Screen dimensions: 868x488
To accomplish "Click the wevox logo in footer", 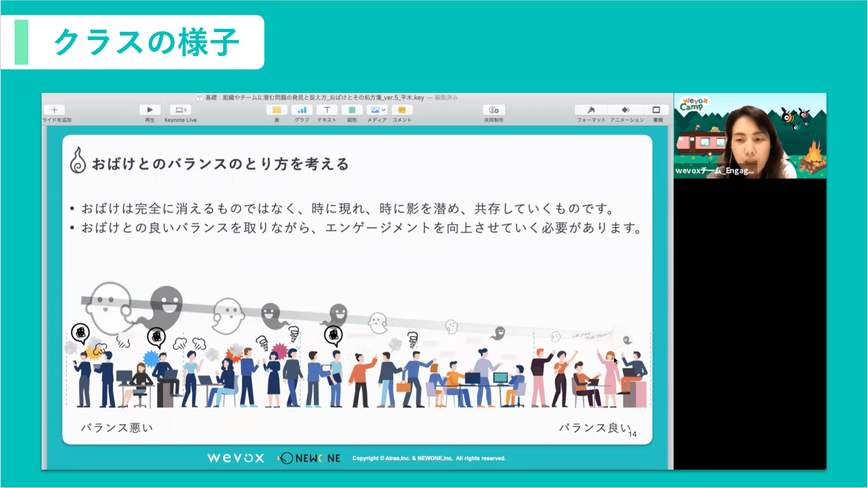I will click(x=236, y=458).
